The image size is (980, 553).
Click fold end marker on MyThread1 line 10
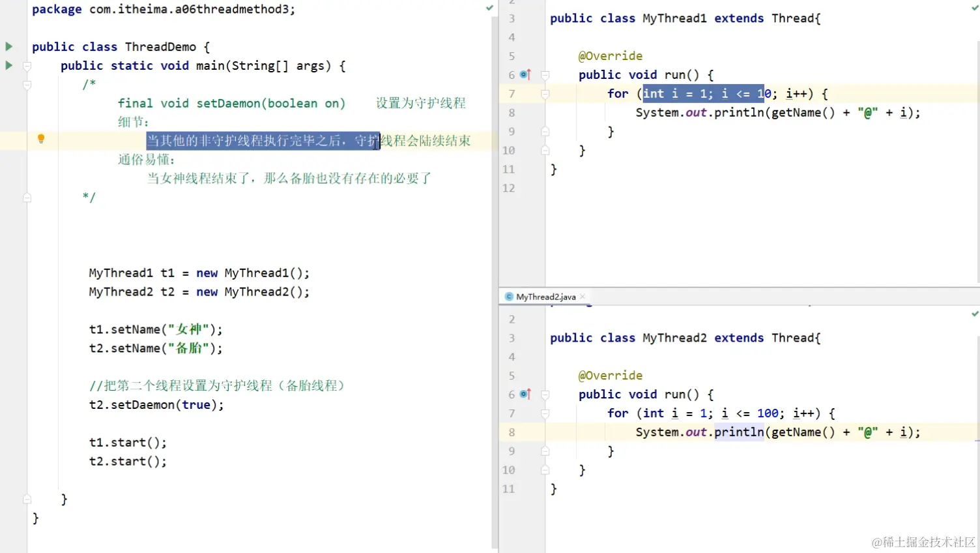coord(545,151)
